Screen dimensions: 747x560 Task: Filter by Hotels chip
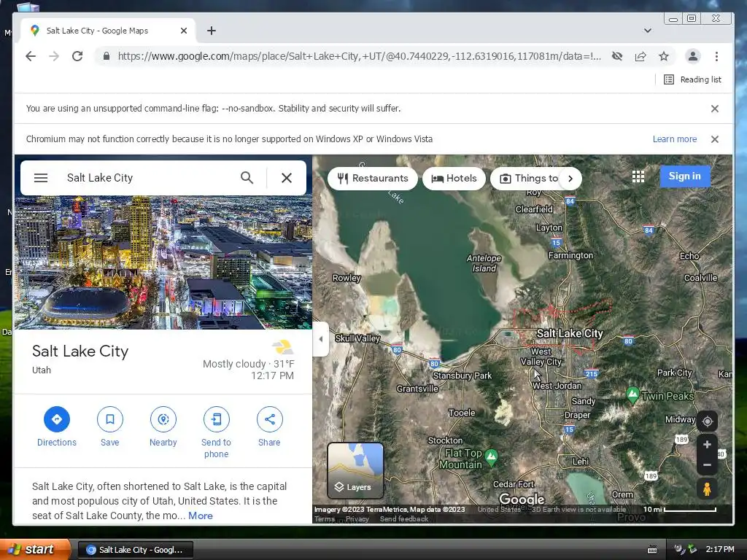pyautogui.click(x=454, y=179)
